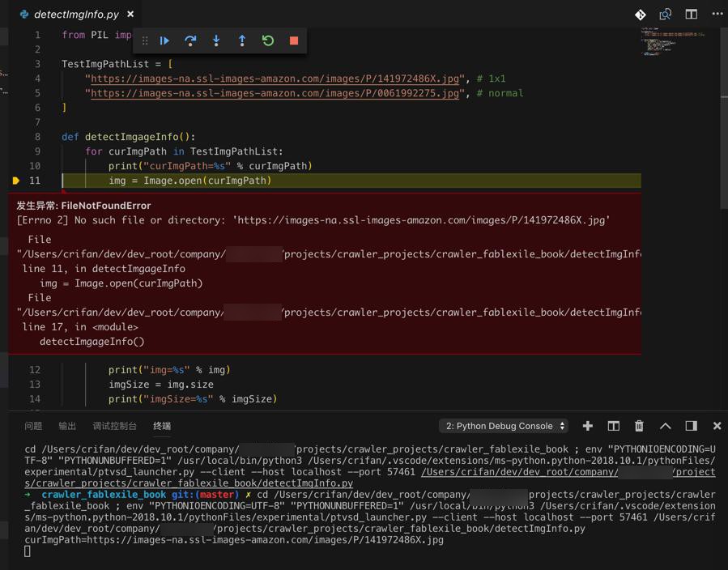The height and width of the screenshot is (570, 728).
Task: Click the terminal cursor prompt
Action: point(27,551)
